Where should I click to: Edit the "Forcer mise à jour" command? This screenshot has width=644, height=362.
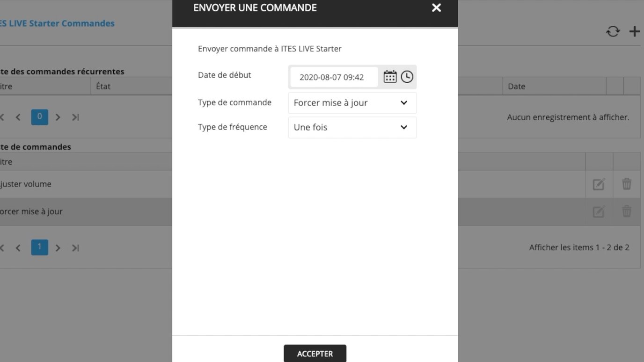click(x=599, y=211)
